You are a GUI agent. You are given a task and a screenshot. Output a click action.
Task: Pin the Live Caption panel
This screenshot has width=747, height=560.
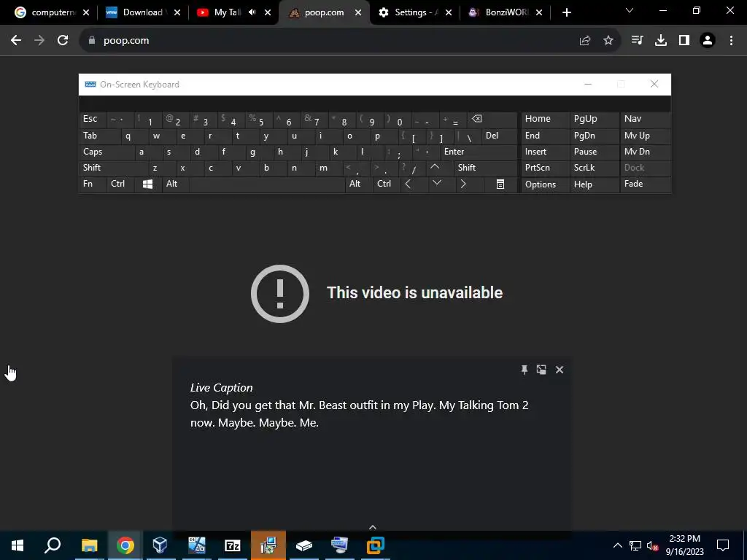pyautogui.click(x=524, y=370)
